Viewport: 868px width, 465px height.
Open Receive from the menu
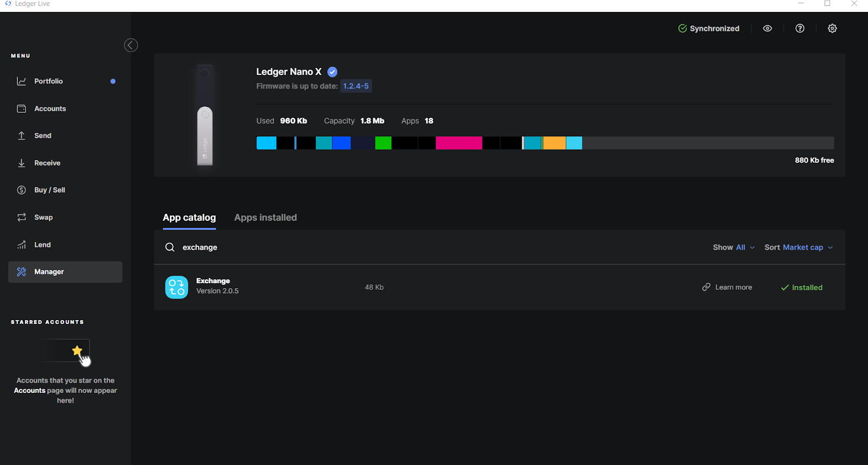[65, 163]
